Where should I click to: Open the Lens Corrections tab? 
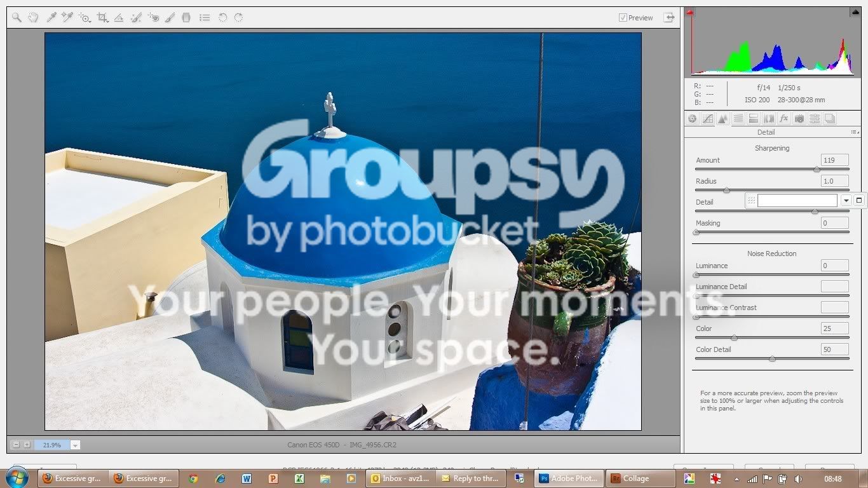click(769, 119)
